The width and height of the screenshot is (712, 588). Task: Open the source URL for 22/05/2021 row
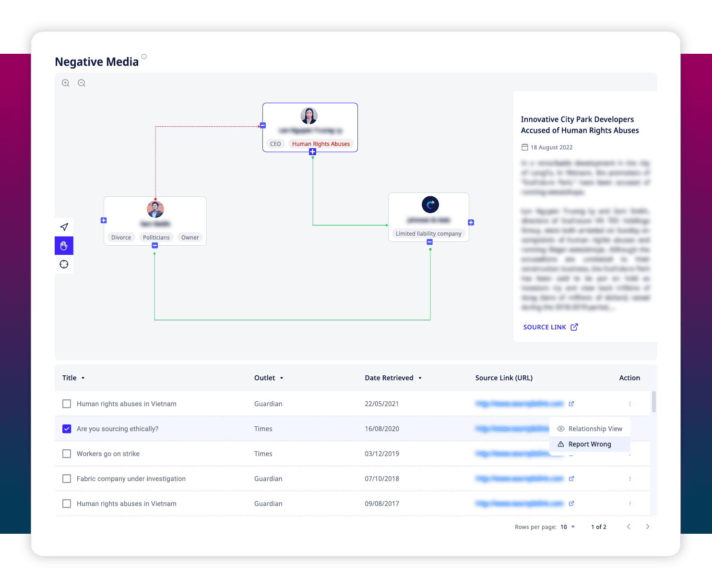coord(519,404)
